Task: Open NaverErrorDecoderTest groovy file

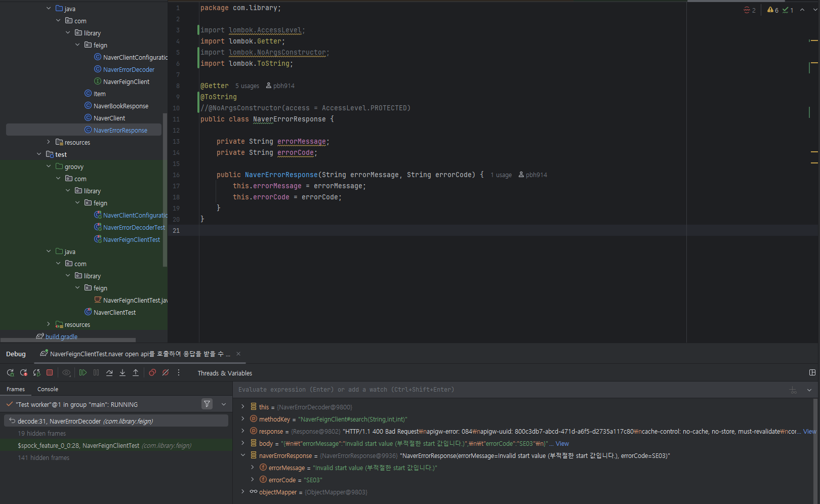Action: coord(134,227)
